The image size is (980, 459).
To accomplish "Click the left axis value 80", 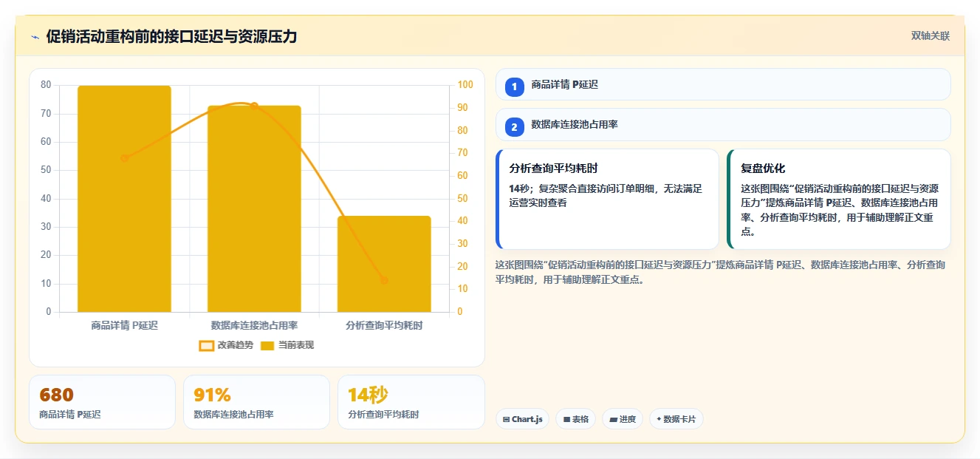I will (46, 85).
